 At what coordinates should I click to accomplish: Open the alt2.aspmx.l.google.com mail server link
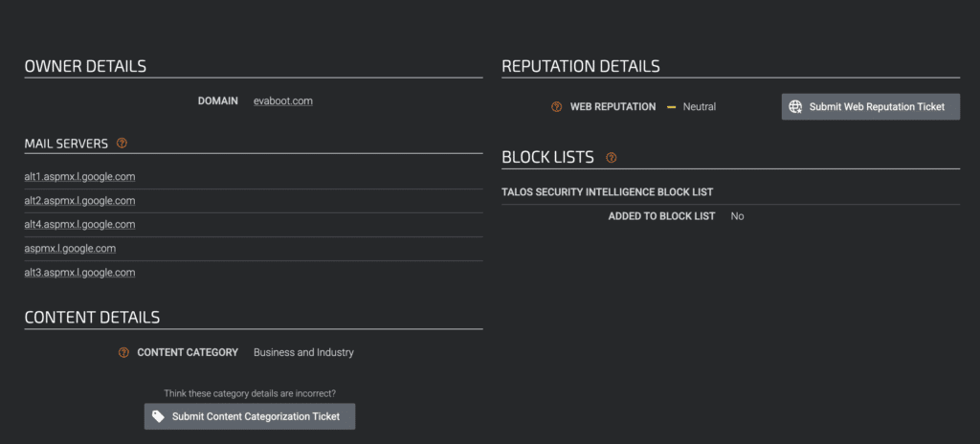[80, 201]
